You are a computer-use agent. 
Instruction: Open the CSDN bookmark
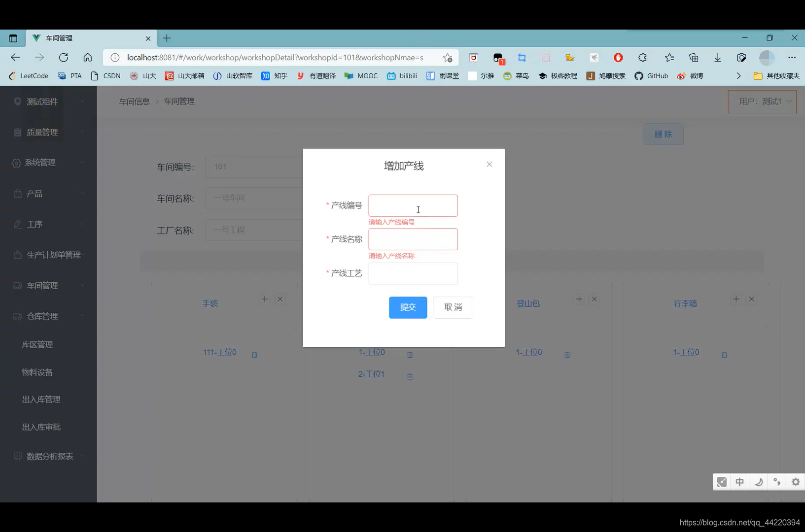pos(106,76)
